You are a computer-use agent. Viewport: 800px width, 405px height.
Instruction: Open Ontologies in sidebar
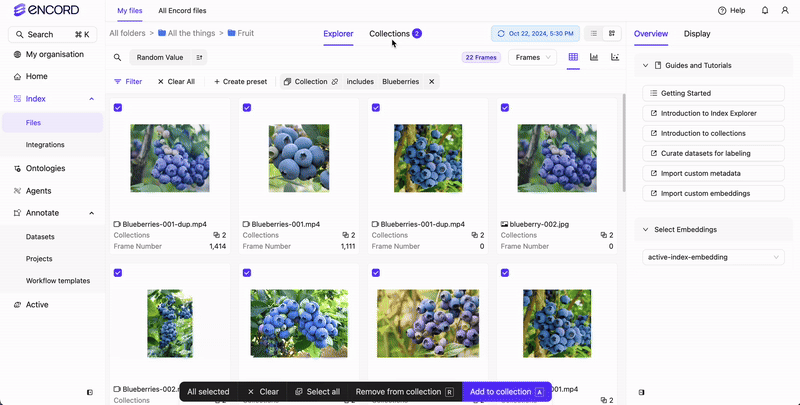pos(39,168)
